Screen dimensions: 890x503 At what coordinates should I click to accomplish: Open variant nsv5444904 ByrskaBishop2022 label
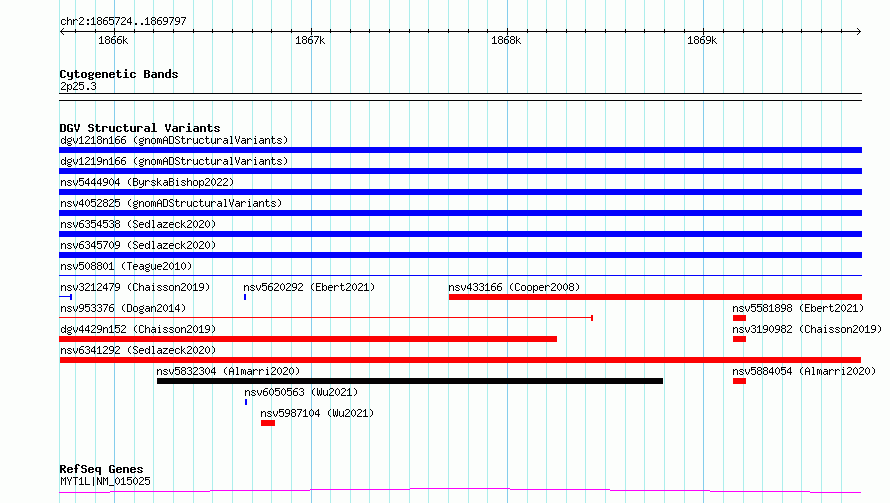click(147, 182)
